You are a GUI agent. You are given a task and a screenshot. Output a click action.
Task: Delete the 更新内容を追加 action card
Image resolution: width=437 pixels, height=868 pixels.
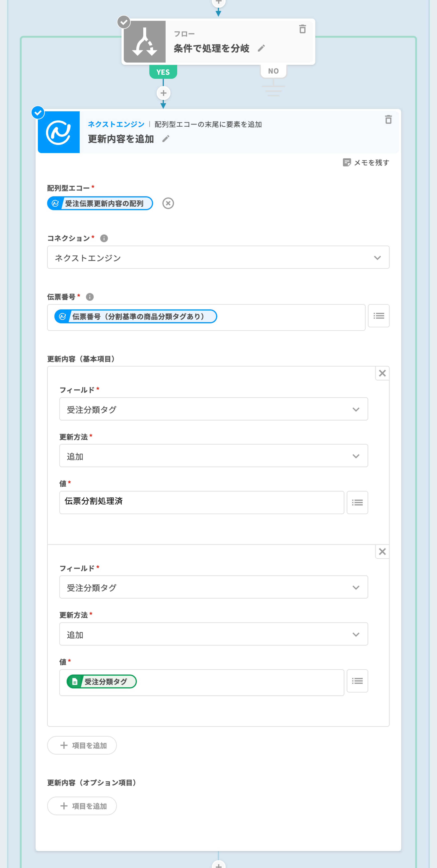[x=388, y=120]
